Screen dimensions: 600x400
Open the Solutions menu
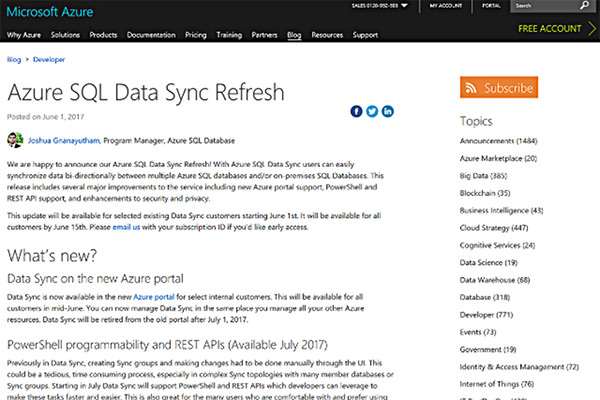pyautogui.click(x=65, y=35)
